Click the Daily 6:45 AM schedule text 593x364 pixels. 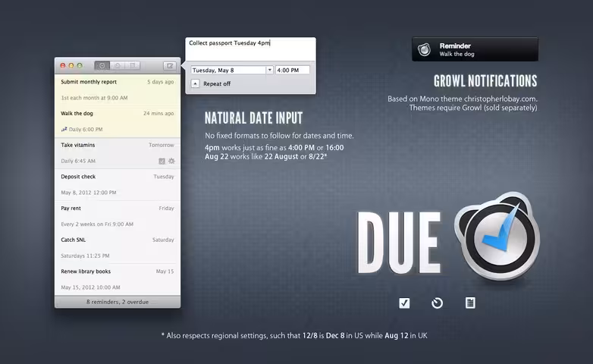tap(78, 161)
